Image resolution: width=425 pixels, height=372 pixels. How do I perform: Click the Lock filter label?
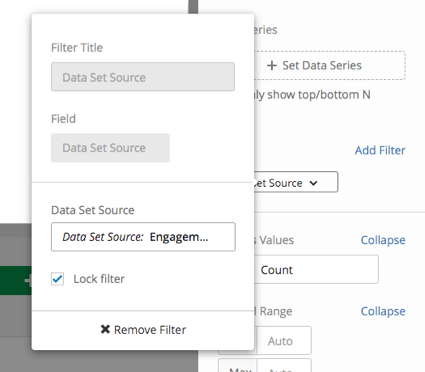(99, 279)
